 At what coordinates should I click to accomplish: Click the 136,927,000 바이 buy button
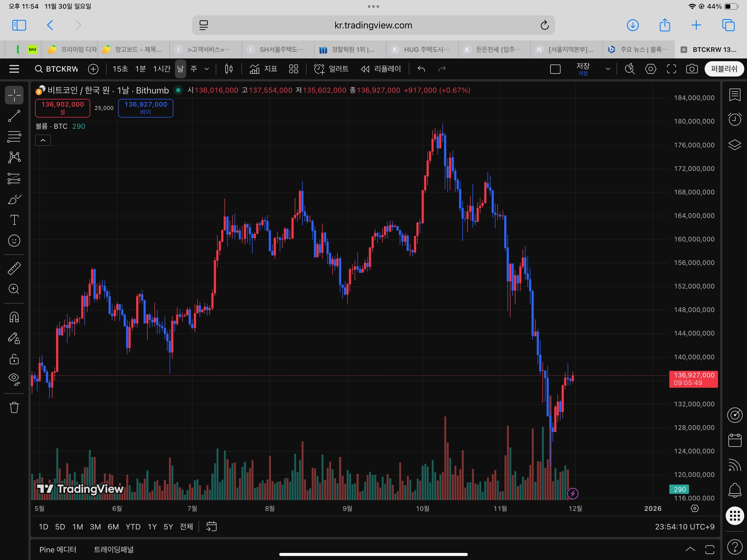[x=146, y=108]
